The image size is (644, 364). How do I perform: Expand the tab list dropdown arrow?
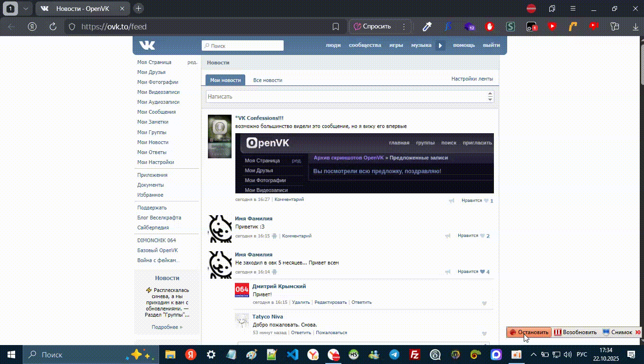coord(26,9)
